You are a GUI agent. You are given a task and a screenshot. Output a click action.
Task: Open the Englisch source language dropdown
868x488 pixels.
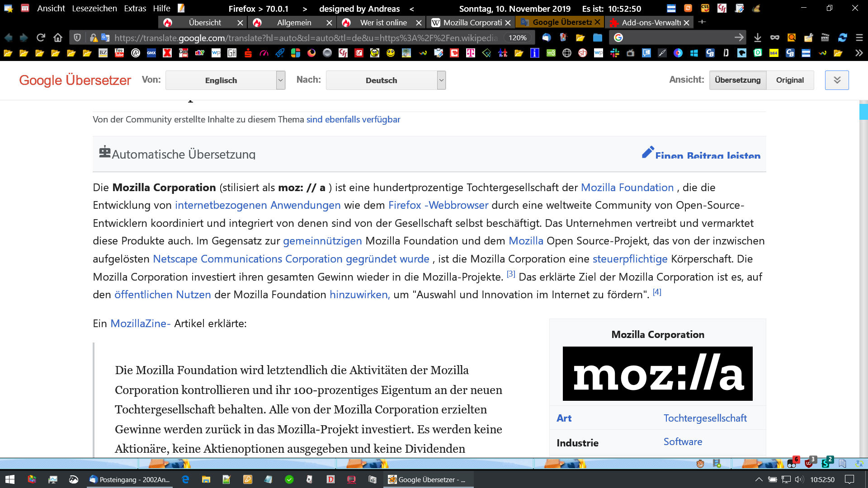[x=225, y=80]
